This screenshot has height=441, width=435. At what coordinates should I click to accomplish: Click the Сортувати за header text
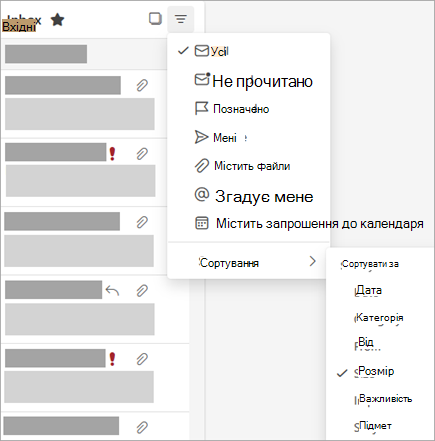[370, 264]
